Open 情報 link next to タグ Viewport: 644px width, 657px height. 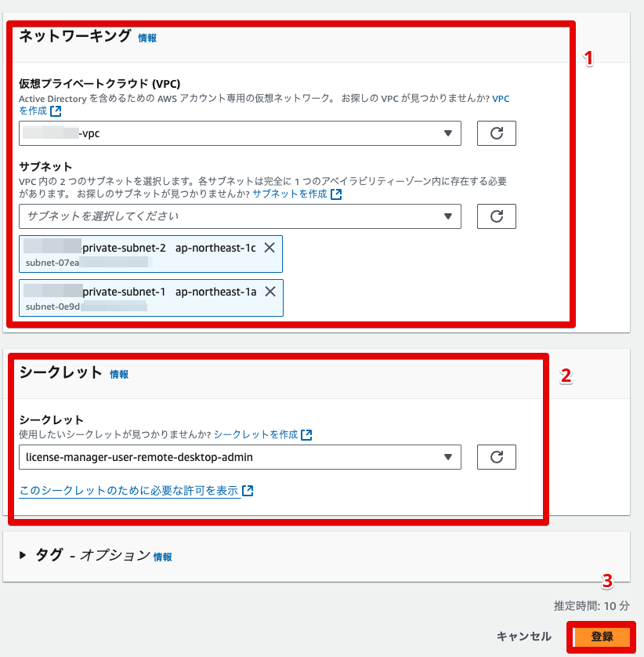tap(162, 557)
